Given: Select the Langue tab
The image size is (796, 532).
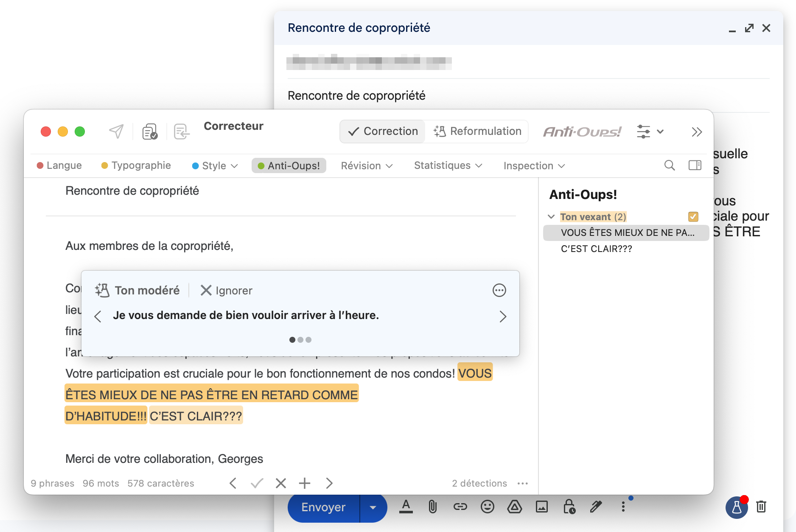Looking at the screenshot, I should click(x=59, y=165).
